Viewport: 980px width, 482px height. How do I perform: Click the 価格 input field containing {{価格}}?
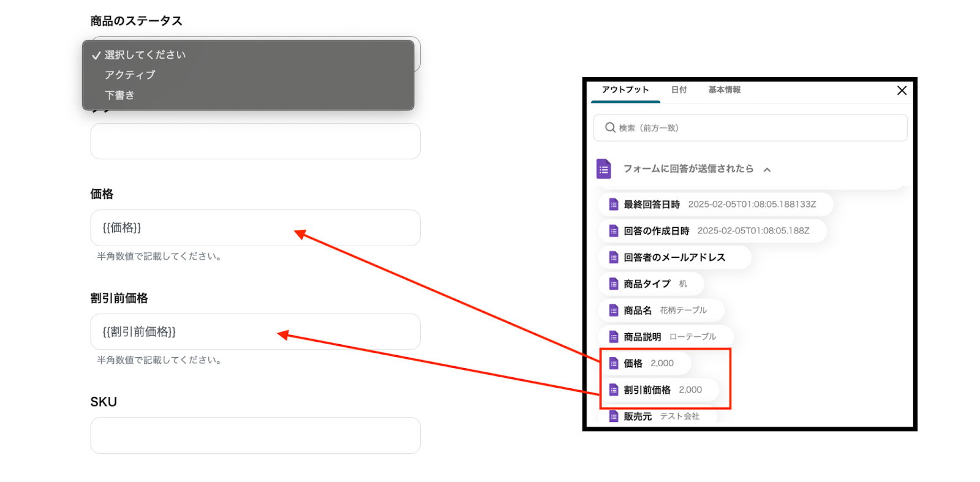point(255,228)
